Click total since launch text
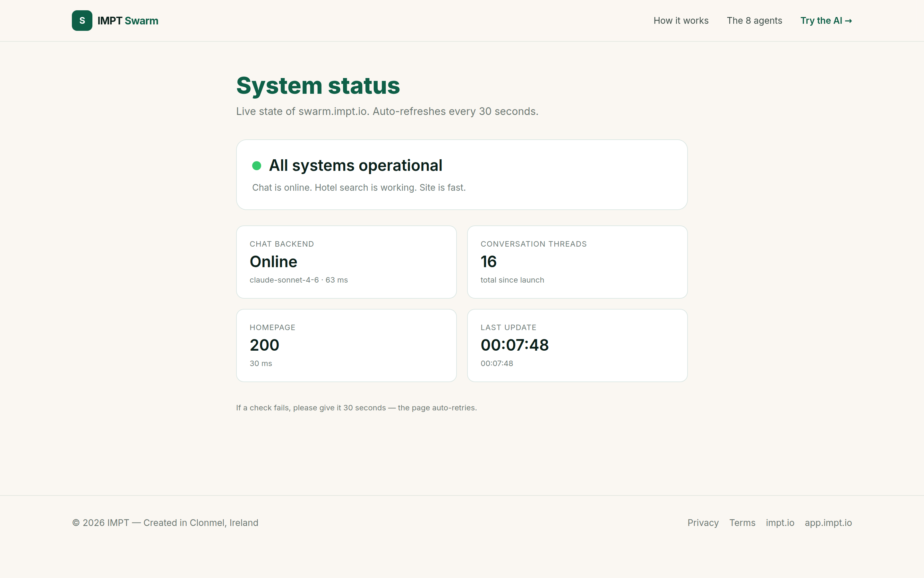The image size is (924, 578). point(512,280)
